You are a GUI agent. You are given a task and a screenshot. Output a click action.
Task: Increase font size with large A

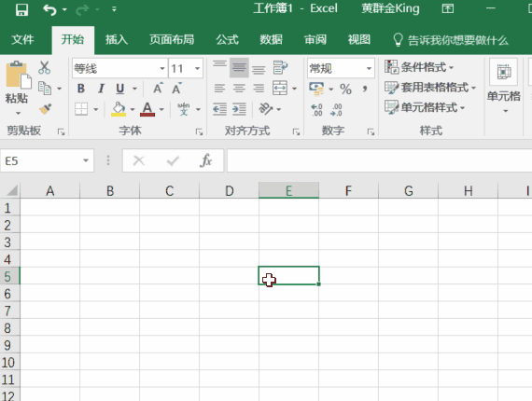(158, 89)
